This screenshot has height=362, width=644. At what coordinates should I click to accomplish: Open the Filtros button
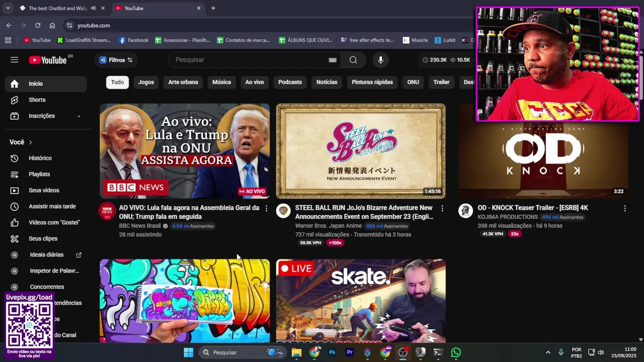116,60
